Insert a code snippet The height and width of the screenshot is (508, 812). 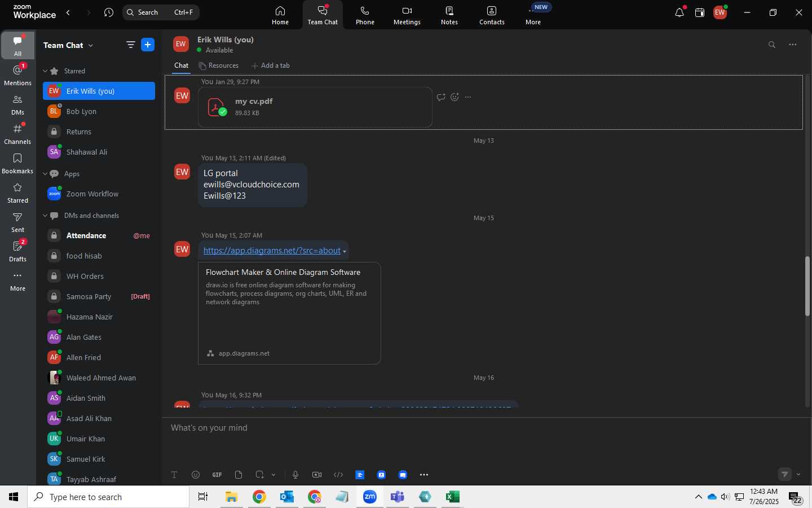pos(338,475)
